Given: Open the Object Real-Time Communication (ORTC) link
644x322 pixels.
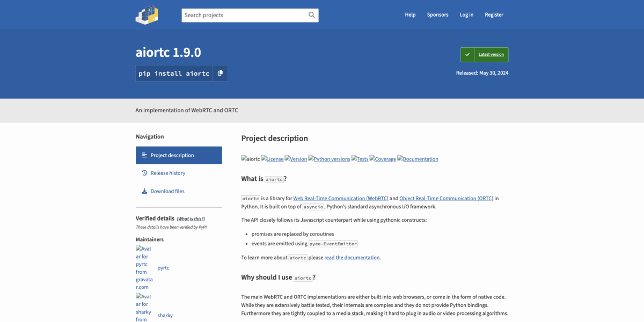Looking at the screenshot, I should 447,198.
